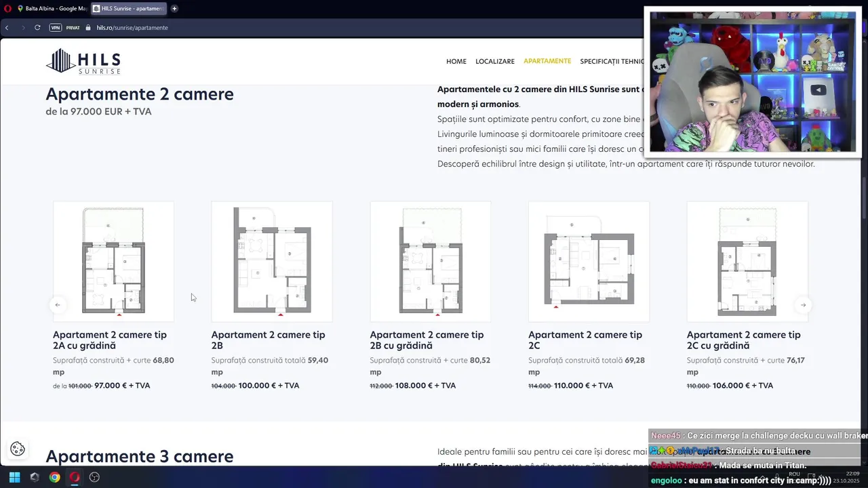The image size is (868, 488).
Task: Open floor plan image of tip 2B cu grădină
Action: [431, 262]
